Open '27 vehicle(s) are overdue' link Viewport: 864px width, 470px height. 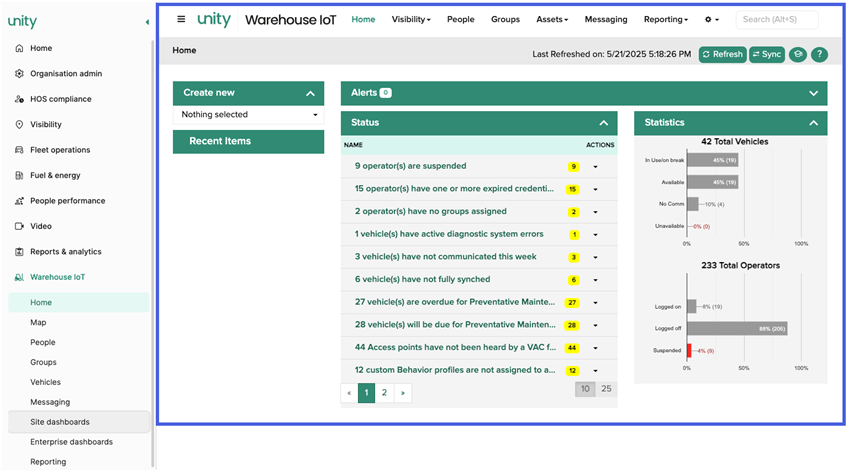455,302
